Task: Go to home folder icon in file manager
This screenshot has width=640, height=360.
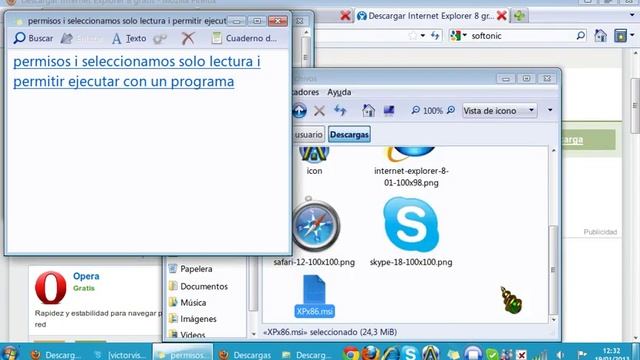Action: pyautogui.click(x=368, y=110)
